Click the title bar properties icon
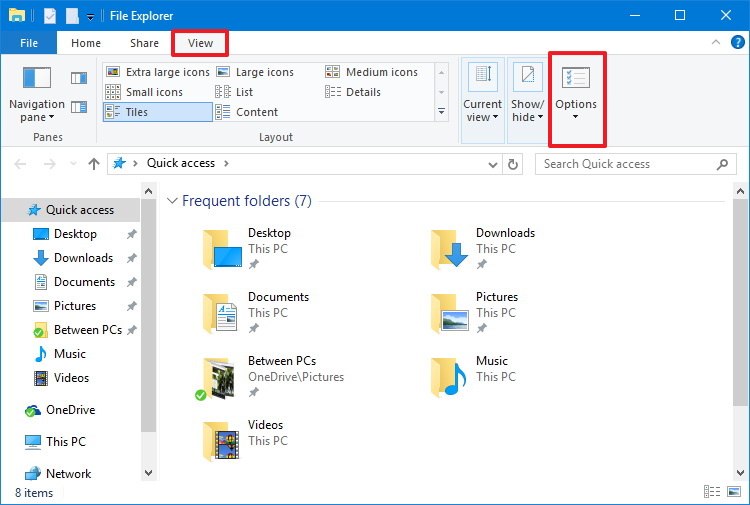The width and height of the screenshot is (750, 505). pyautogui.click(x=50, y=16)
